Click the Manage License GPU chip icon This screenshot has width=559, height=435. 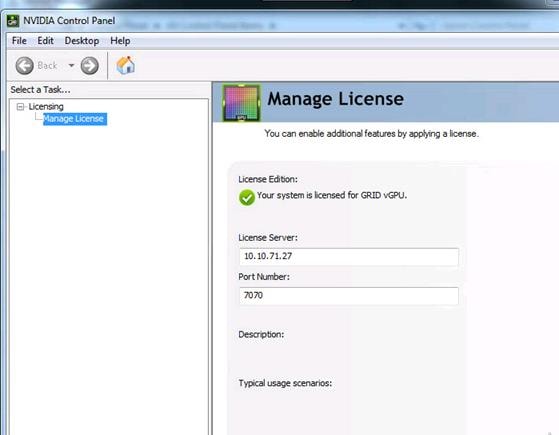pos(241,103)
